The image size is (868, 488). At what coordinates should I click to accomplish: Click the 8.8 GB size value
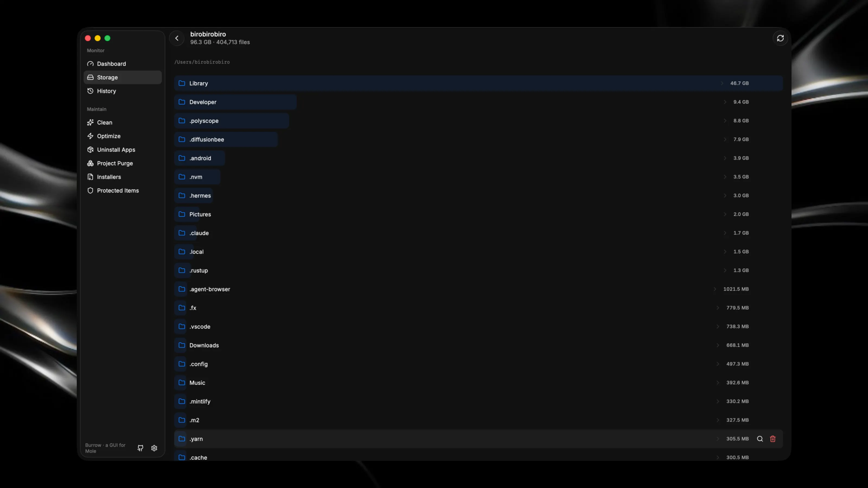coord(741,121)
